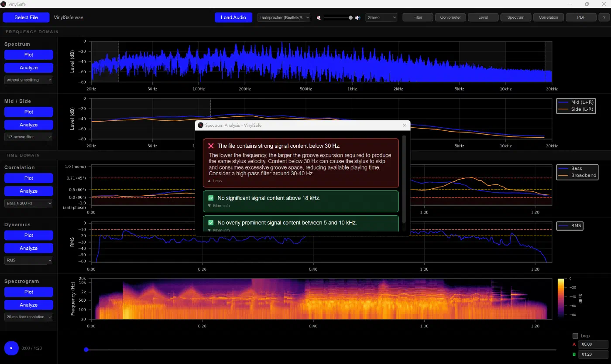Screen dimensions: 611x364
Task: Open the 'Bass ≤ 200 Hz' correlation dropdown
Action: click(x=29, y=203)
